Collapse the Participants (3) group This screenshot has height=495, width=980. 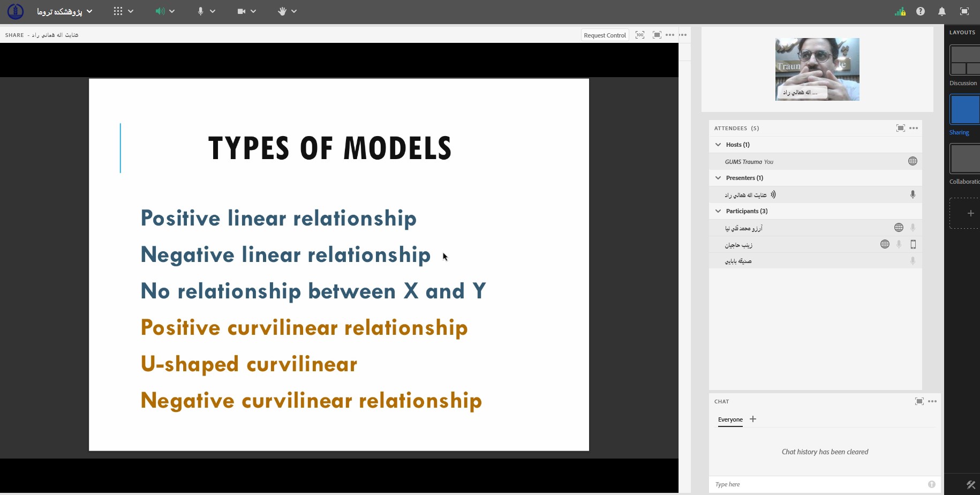[x=718, y=211]
